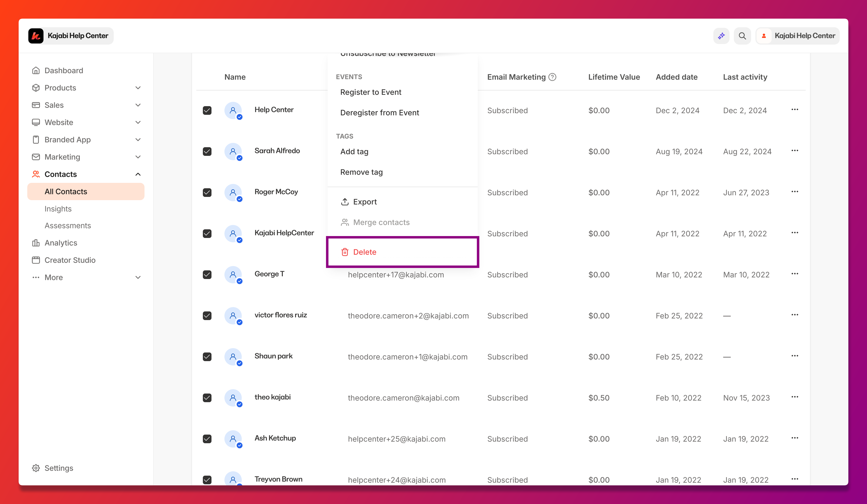This screenshot has height=504, width=867.
Task: Select the Delete menu option
Action: (x=402, y=252)
